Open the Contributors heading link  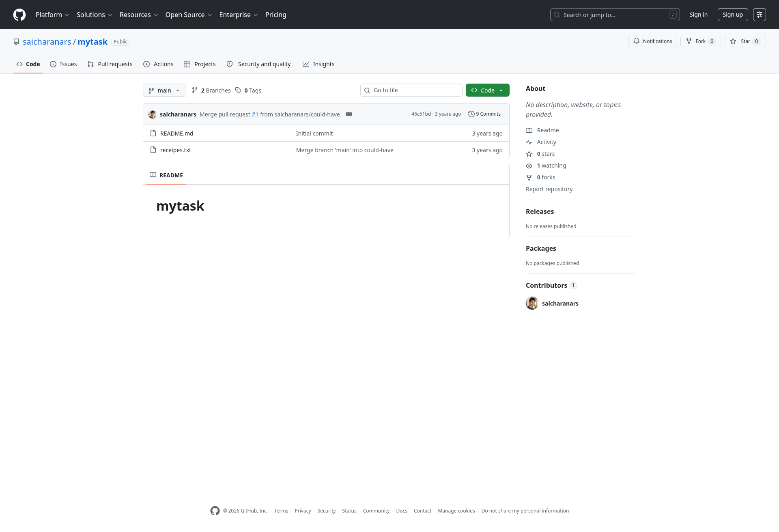click(x=551, y=285)
